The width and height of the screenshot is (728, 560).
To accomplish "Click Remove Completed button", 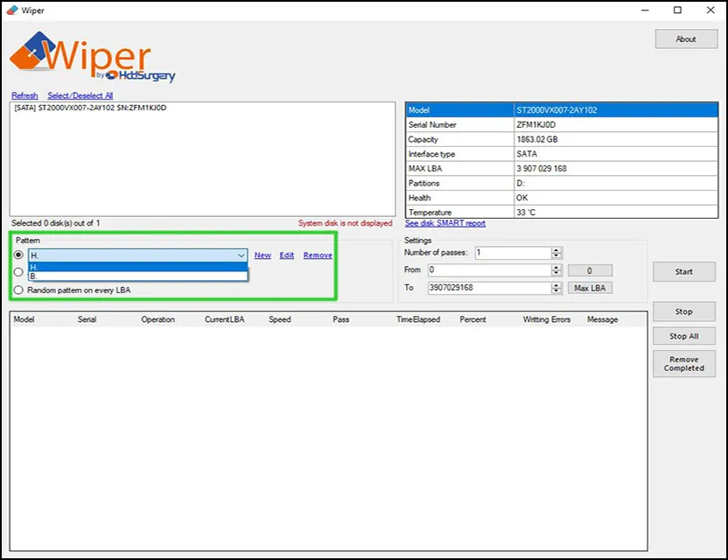I will coord(684,364).
